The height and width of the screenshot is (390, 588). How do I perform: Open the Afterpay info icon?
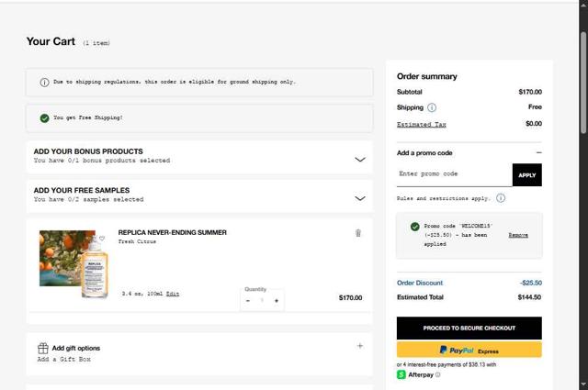[437, 374]
